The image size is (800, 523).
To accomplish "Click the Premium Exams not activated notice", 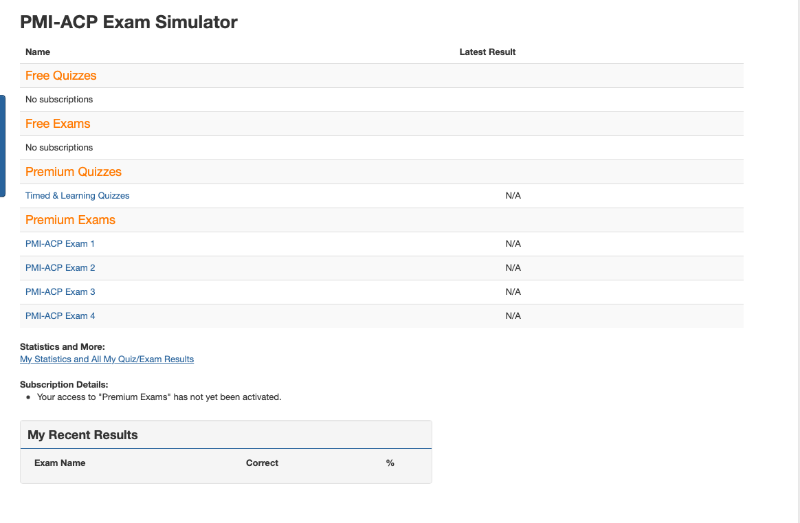I will coord(159,397).
